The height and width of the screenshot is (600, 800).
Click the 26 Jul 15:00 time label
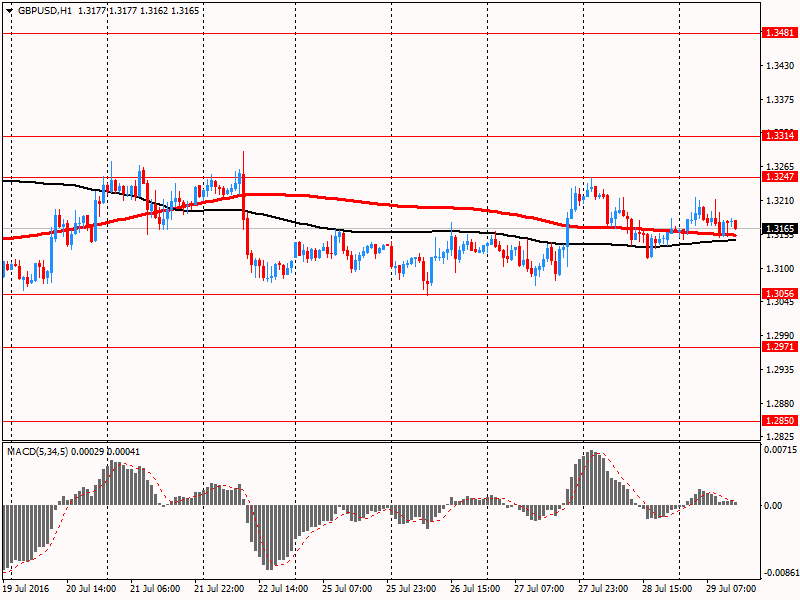click(x=475, y=588)
